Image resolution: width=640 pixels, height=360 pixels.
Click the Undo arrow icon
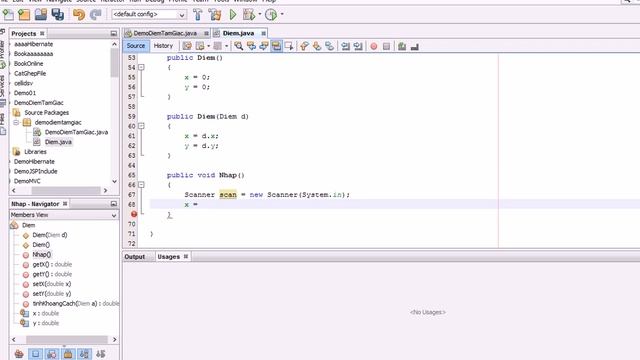coord(79,15)
